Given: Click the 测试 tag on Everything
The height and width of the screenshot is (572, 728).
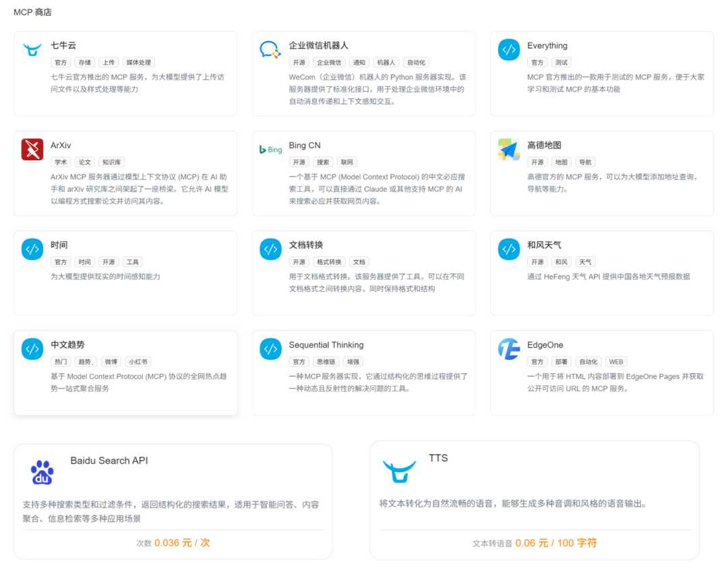Looking at the screenshot, I should (562, 63).
